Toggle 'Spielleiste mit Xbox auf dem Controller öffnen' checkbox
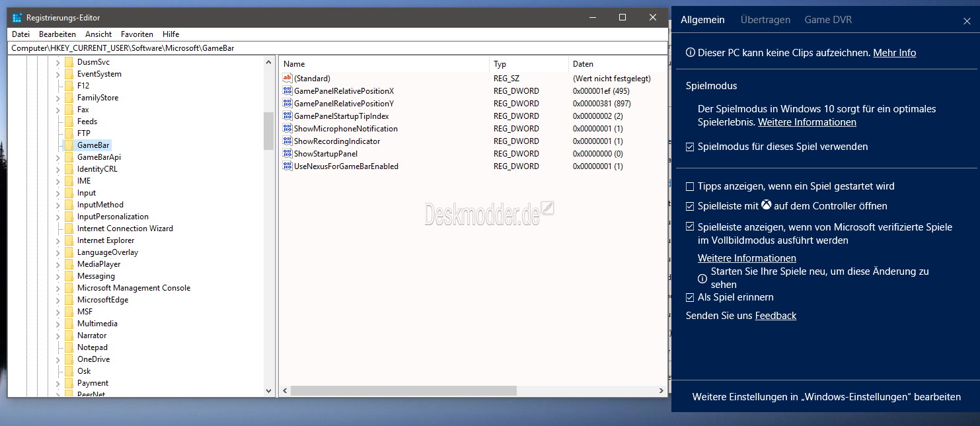Viewport: 980px width, 426px height. click(x=691, y=206)
